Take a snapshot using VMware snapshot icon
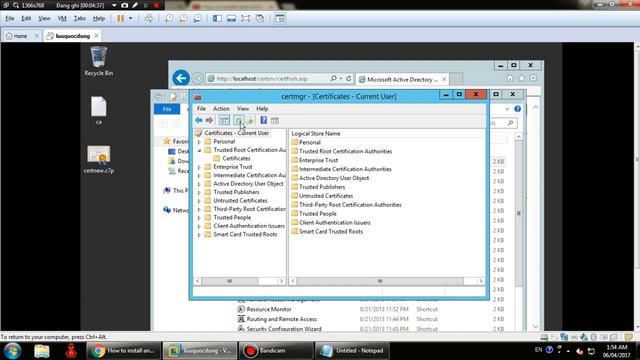640x360 pixels. coord(169,18)
